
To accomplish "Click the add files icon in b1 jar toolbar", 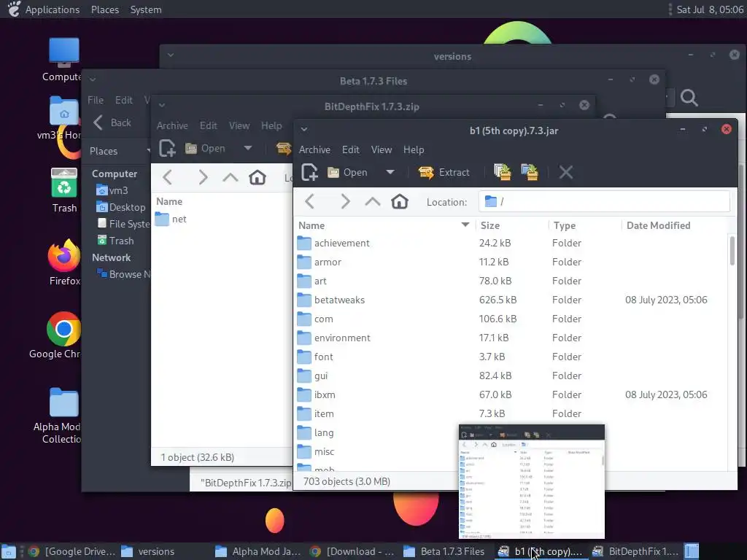I will point(503,172).
